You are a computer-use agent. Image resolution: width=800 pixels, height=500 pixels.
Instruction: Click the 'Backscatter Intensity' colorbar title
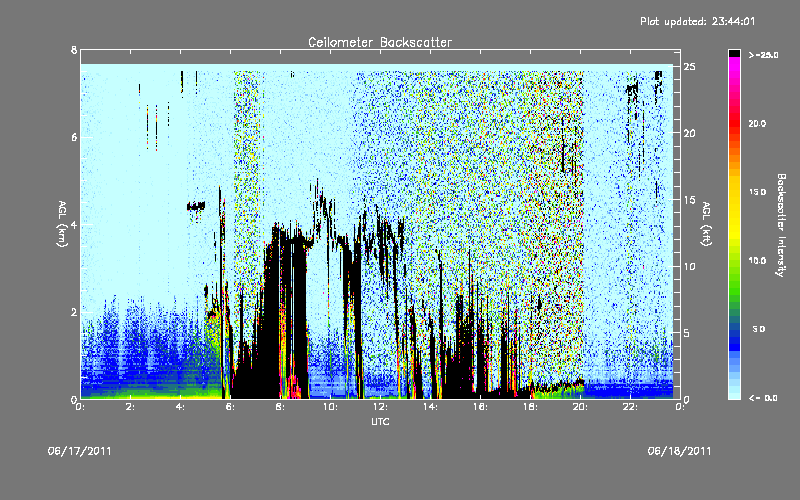781,225
